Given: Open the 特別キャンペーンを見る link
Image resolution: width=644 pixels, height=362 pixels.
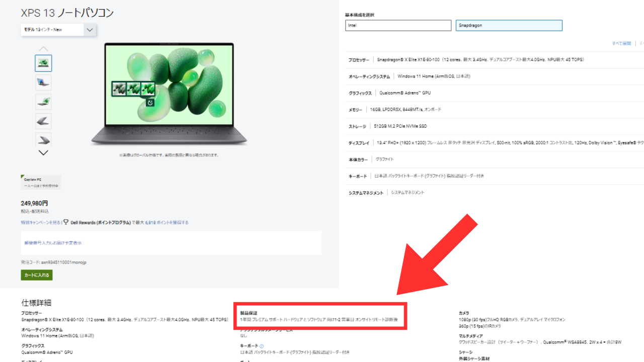Looking at the screenshot, I should [x=40, y=222].
